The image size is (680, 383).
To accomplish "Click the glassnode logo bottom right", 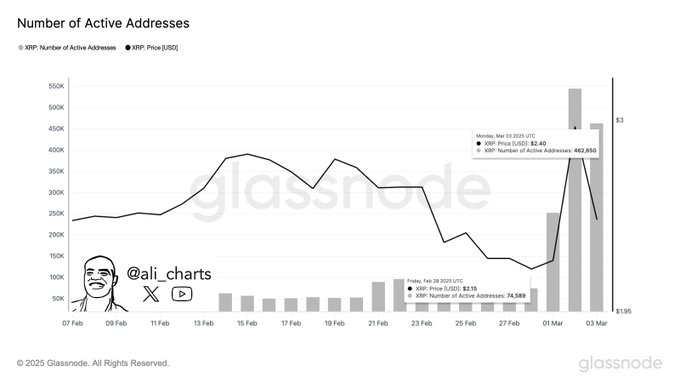I will (x=620, y=363).
